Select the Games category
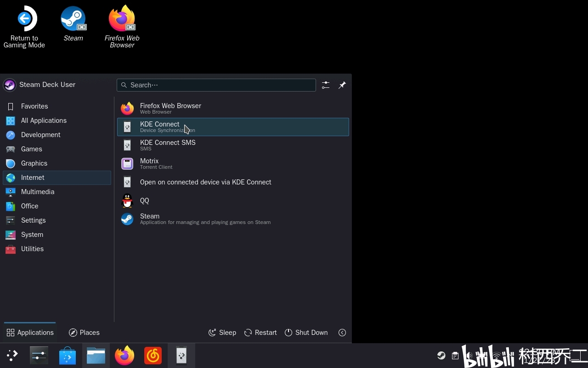Viewport: 588px width, 368px height. click(57, 149)
